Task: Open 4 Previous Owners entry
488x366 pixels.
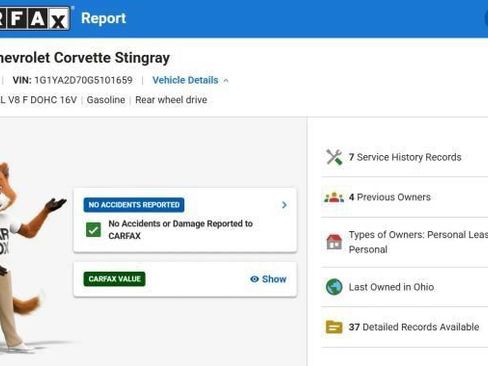Action: 390,197
